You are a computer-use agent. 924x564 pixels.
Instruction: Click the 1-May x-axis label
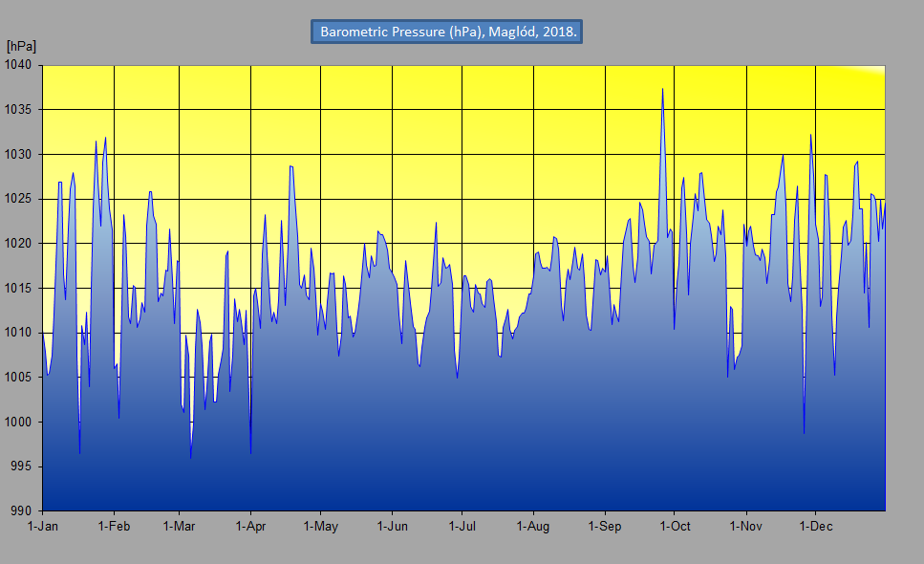(320, 526)
